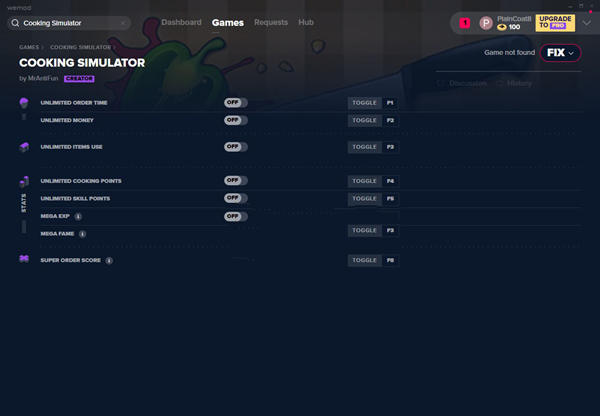This screenshot has height=416, width=600.
Task: Open the red notifications badge
Action: point(465,23)
